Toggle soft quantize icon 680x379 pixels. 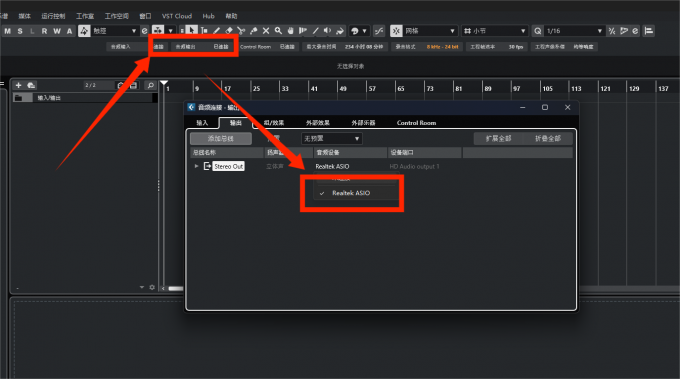click(611, 31)
